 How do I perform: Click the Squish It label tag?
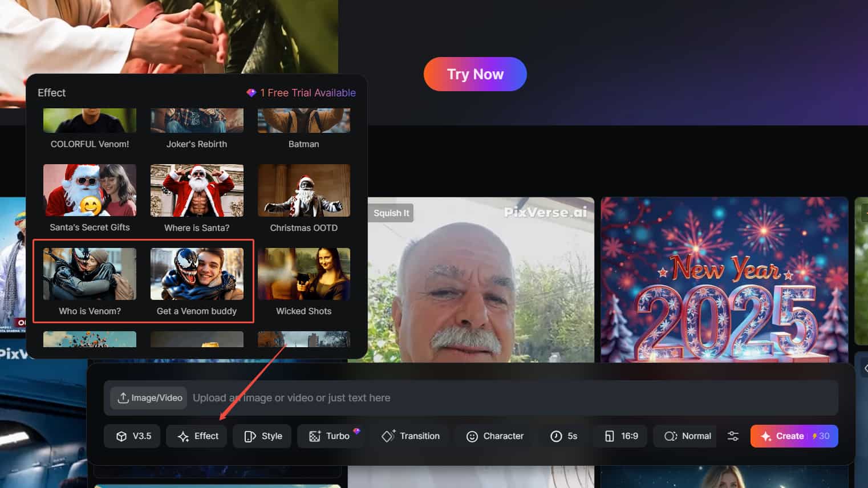coord(391,213)
